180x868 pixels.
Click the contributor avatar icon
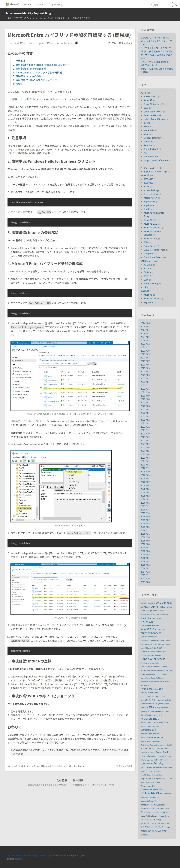76,43
